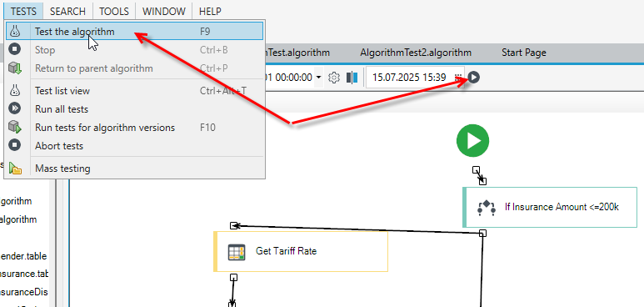Click the connector square below Get Tariff Rate
The image size is (644, 307).
(x=234, y=278)
